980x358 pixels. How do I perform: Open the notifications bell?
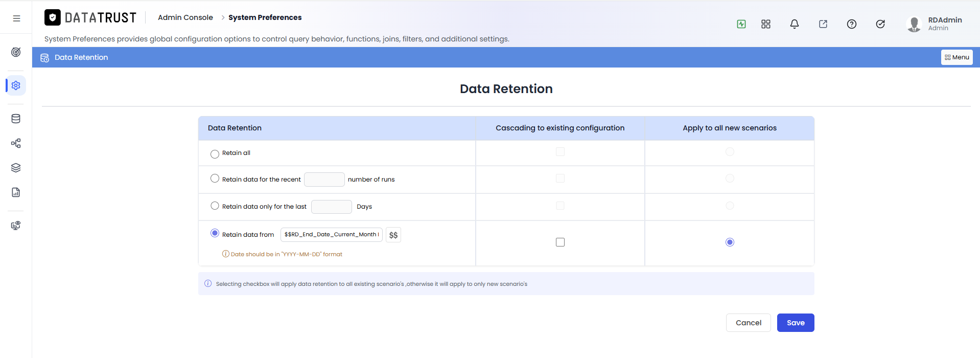click(795, 24)
